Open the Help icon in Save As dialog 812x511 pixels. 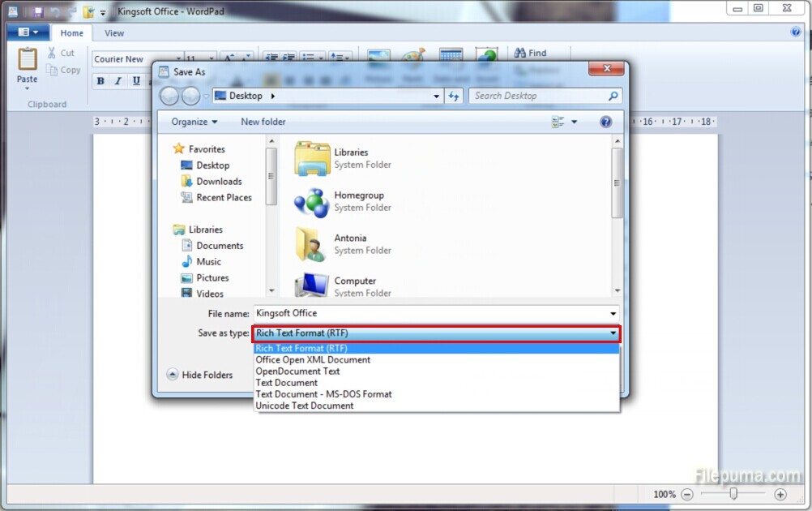605,122
